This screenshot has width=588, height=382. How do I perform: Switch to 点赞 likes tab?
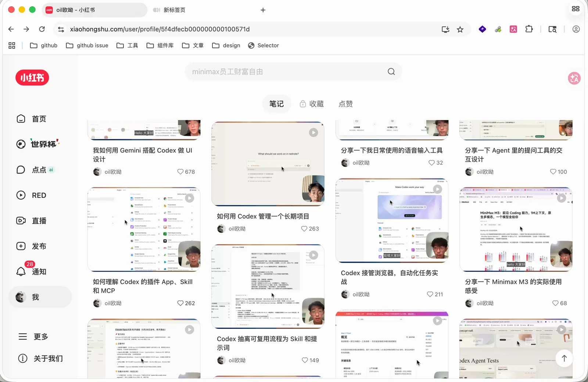coord(345,104)
